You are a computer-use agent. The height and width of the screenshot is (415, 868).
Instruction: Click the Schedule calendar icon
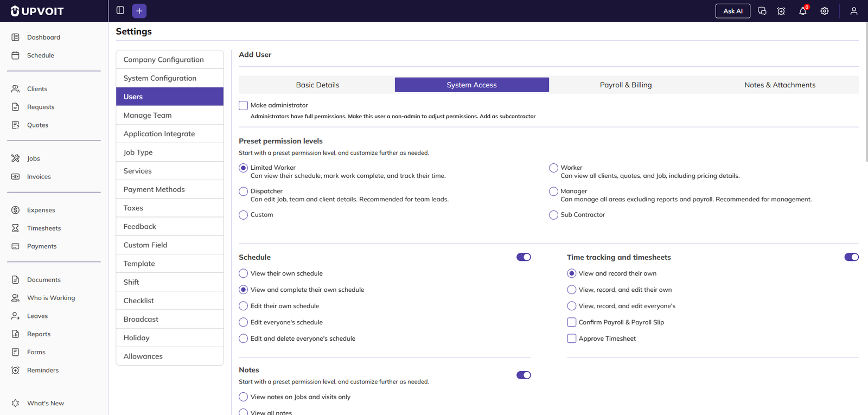16,55
